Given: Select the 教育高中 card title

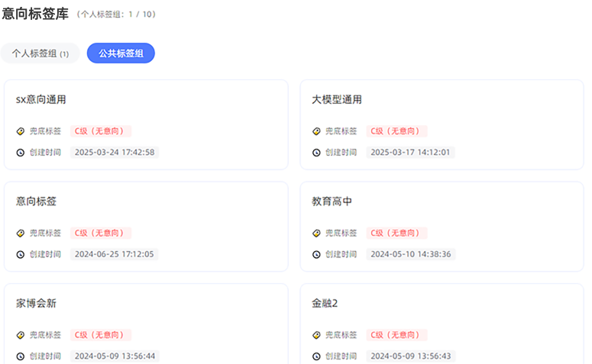Looking at the screenshot, I should 332,201.
